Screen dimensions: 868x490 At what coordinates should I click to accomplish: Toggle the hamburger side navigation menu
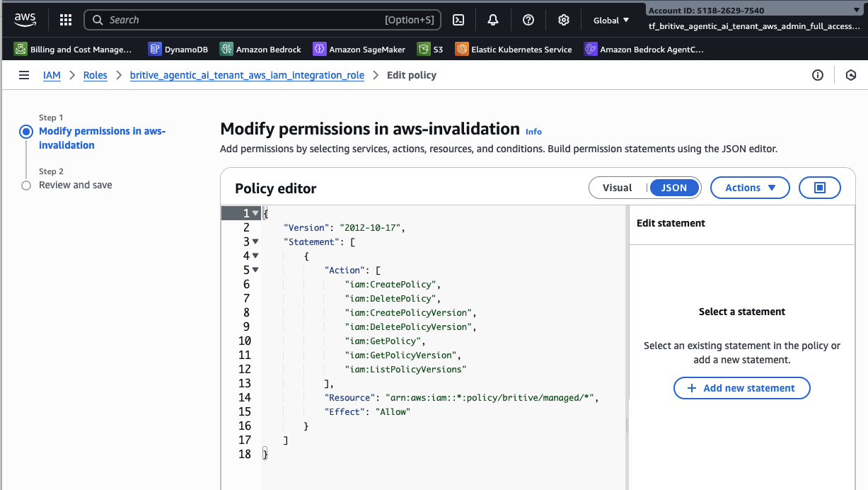[24, 75]
